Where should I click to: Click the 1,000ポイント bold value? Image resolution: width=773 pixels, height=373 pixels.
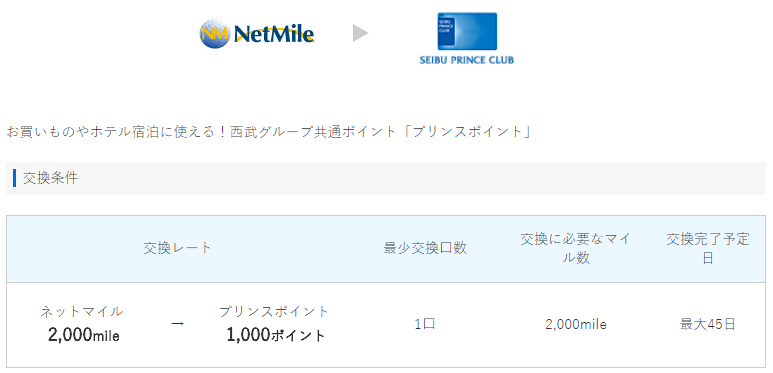tap(276, 336)
